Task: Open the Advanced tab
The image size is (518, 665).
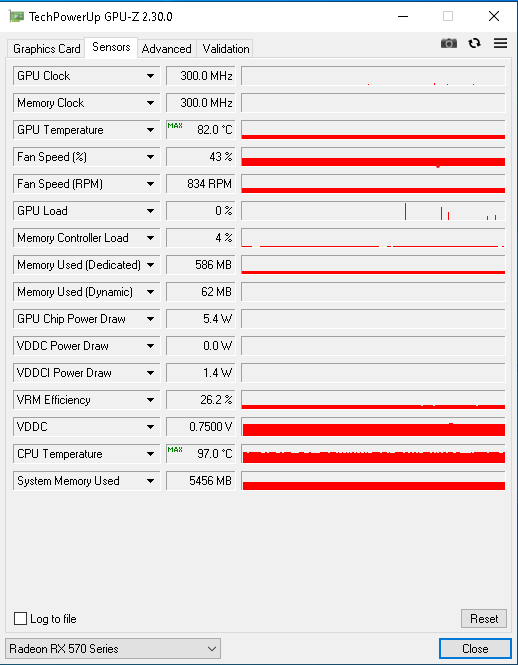Action: pos(166,49)
